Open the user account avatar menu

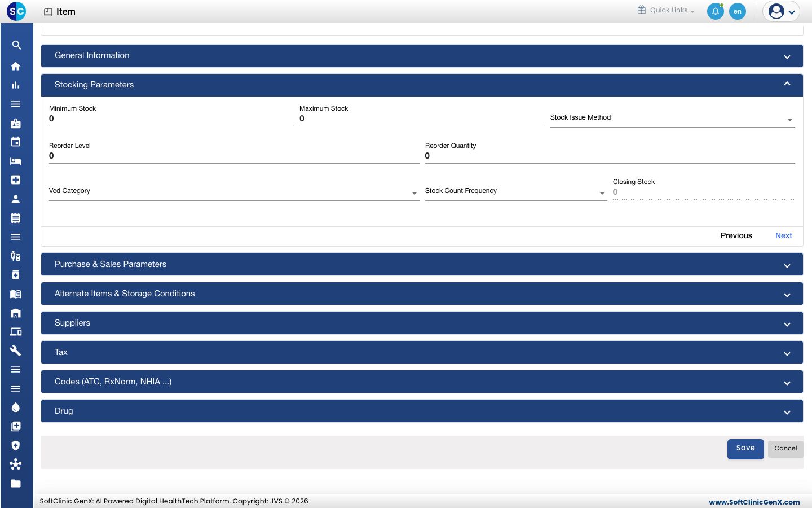[782, 11]
